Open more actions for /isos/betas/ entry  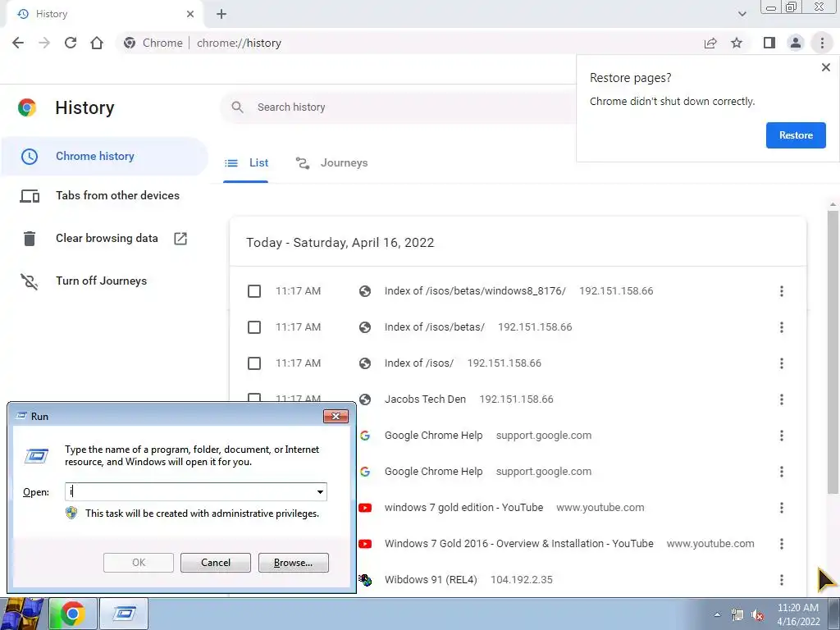click(x=781, y=326)
